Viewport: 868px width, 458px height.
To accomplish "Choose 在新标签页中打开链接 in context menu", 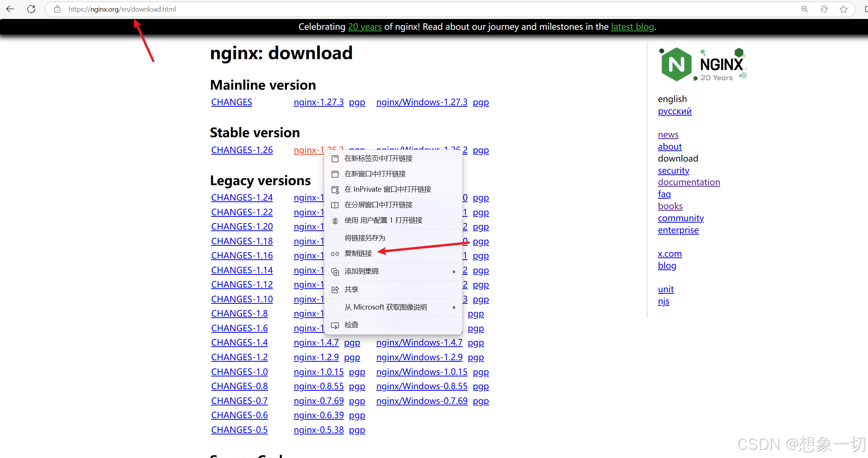I will [x=378, y=158].
